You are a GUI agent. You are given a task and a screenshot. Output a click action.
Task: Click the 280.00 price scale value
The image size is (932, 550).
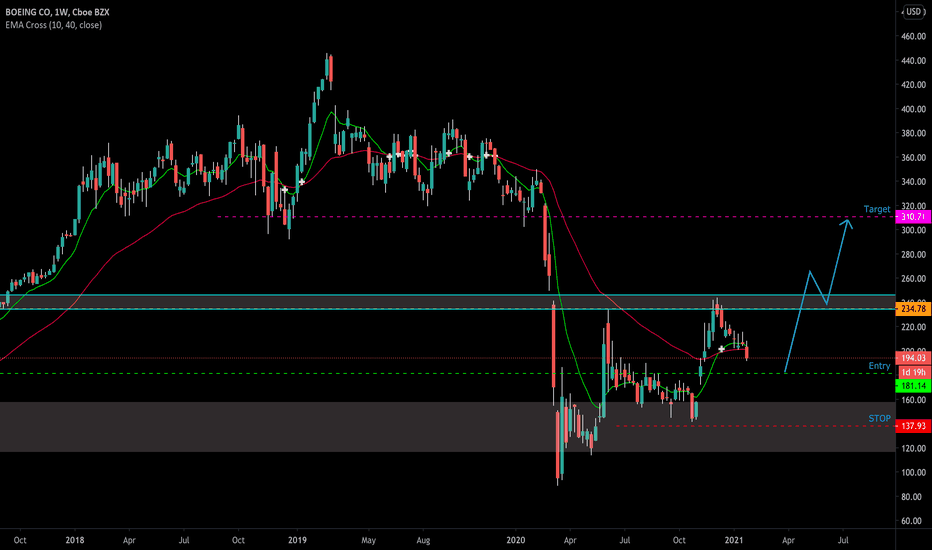[x=914, y=254]
